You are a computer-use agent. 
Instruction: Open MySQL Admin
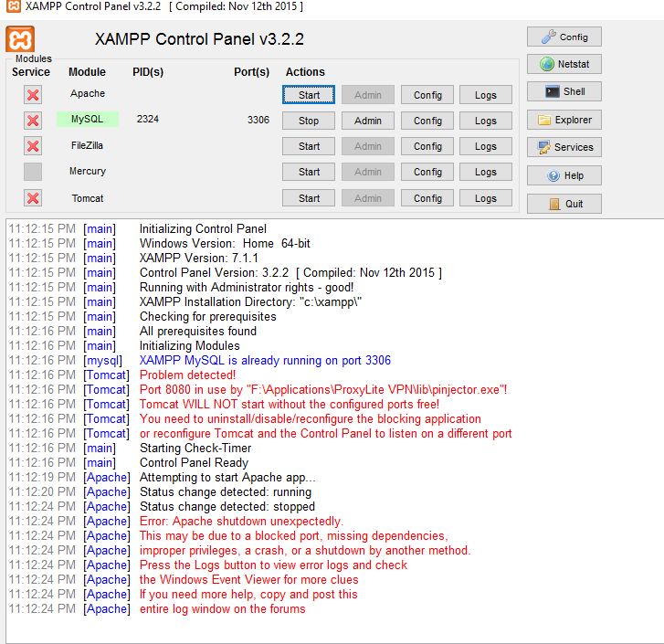(368, 121)
